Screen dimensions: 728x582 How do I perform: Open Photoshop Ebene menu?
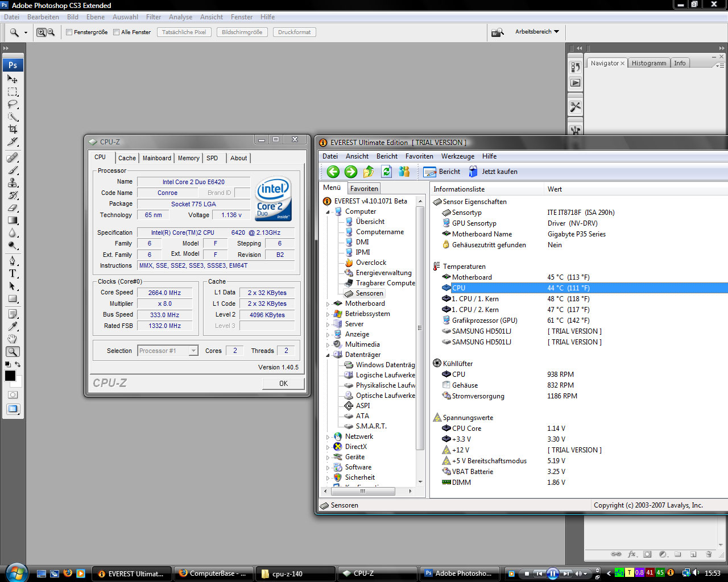tap(96, 17)
